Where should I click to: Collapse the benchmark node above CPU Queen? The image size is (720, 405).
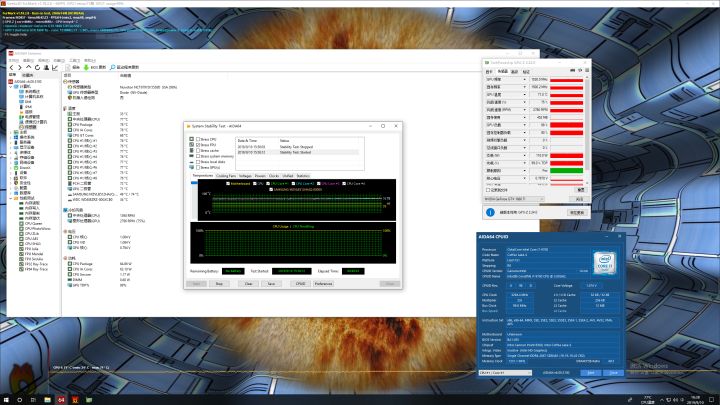click(x=11, y=198)
